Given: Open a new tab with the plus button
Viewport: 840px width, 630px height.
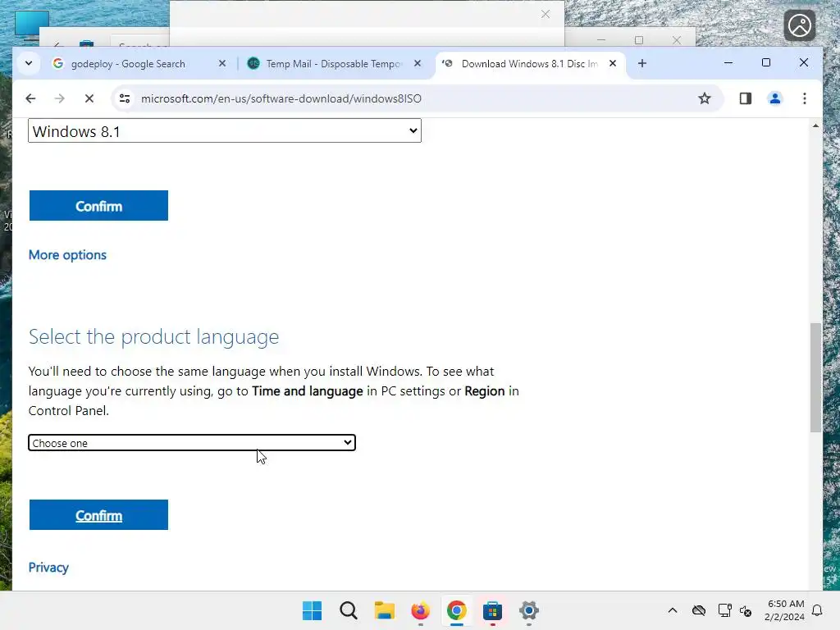Looking at the screenshot, I should click(641, 64).
